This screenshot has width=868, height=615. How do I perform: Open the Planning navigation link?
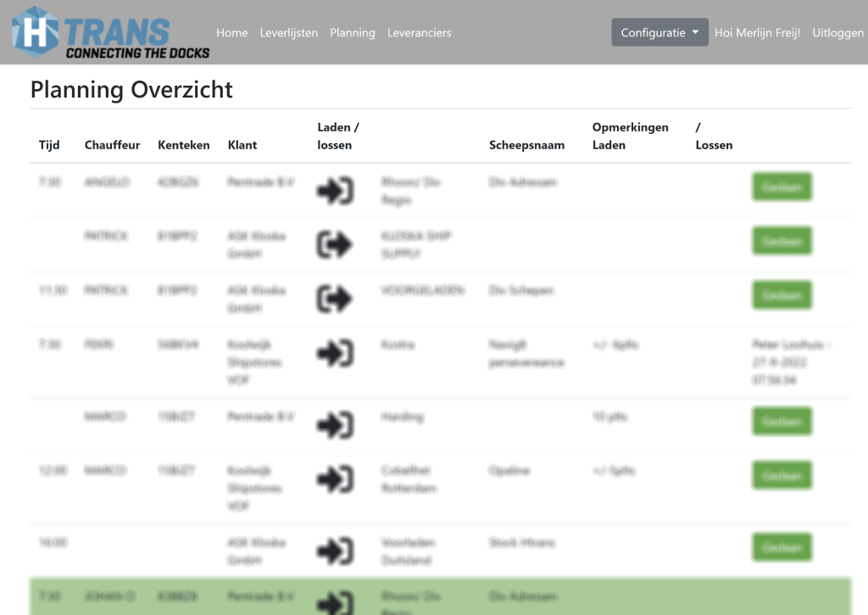click(x=353, y=33)
